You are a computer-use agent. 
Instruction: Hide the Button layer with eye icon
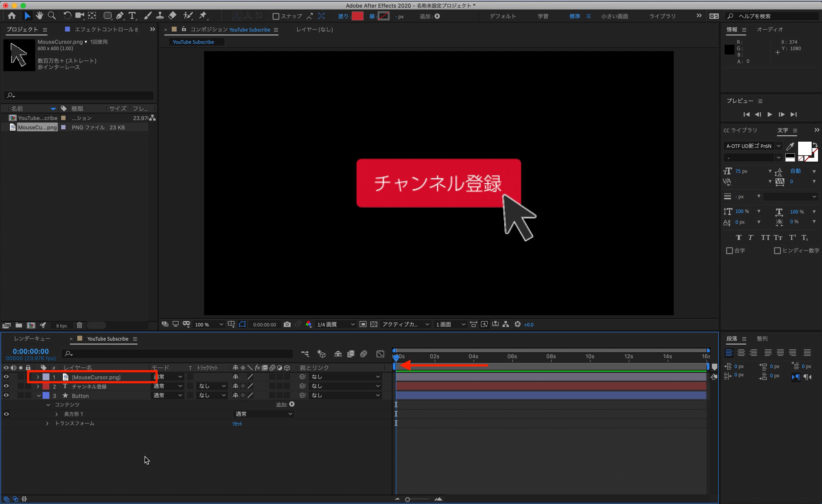click(x=6, y=396)
